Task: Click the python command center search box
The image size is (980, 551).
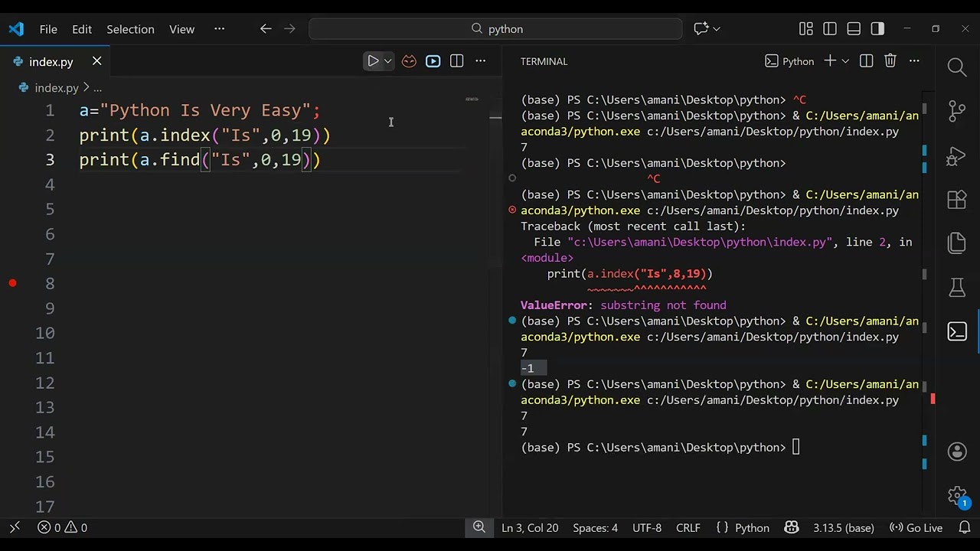Action: click(x=495, y=29)
